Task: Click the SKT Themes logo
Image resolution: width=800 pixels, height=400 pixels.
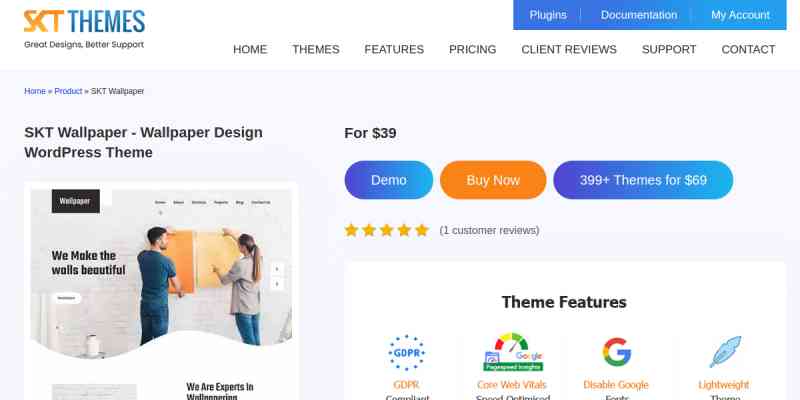Action: pyautogui.click(x=84, y=29)
